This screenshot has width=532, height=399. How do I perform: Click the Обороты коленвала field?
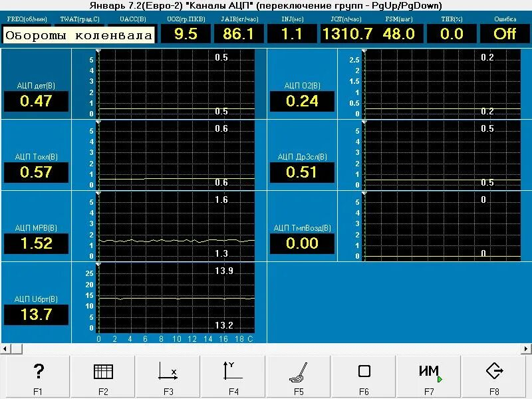(78, 35)
